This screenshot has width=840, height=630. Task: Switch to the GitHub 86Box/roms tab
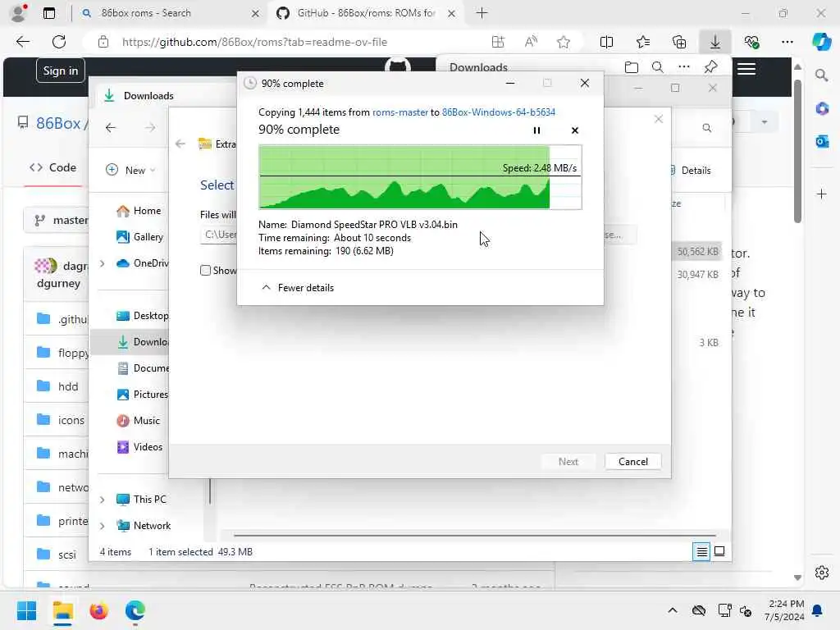(367, 13)
